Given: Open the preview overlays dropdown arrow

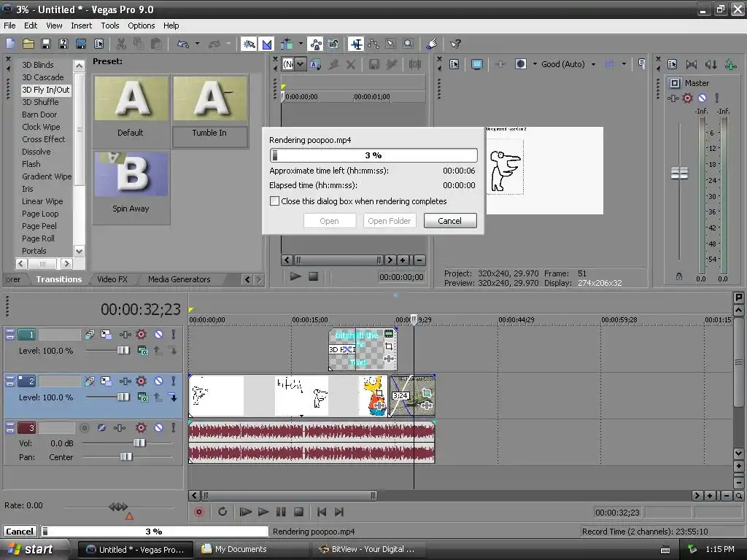Looking at the screenshot, I should pos(624,64).
